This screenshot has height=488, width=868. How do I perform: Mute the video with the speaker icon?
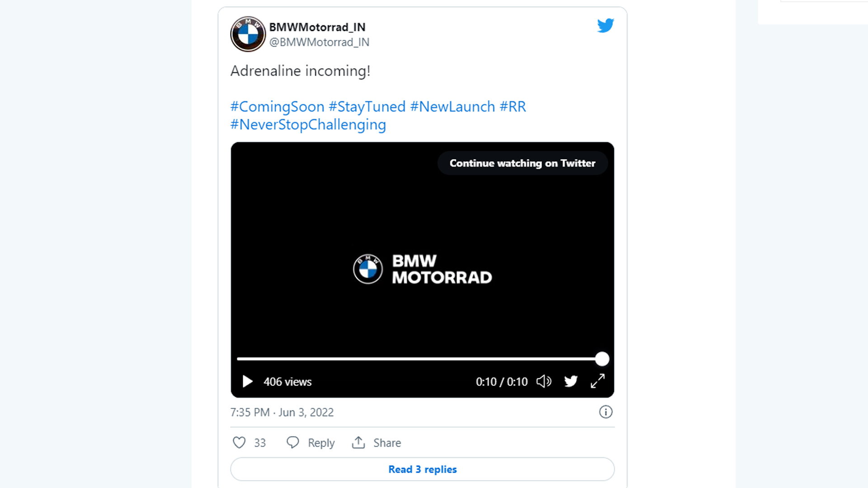544,382
